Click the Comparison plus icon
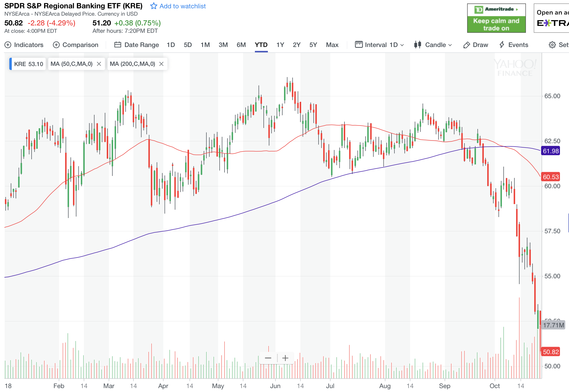 pyautogui.click(x=56, y=45)
